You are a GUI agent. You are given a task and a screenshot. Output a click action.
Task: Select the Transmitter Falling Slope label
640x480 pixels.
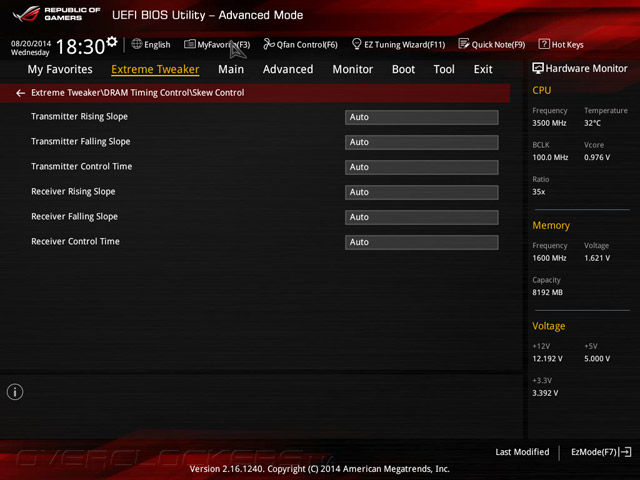(x=81, y=142)
